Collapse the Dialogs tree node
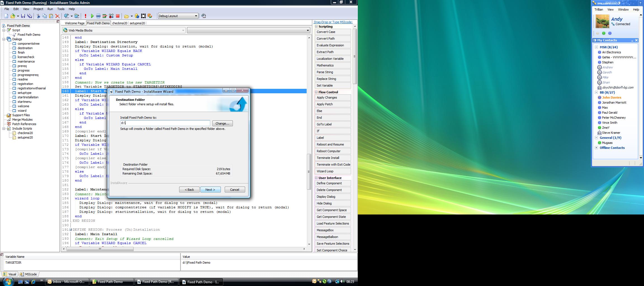This screenshot has width=644, height=286. pyautogui.click(x=4, y=39)
